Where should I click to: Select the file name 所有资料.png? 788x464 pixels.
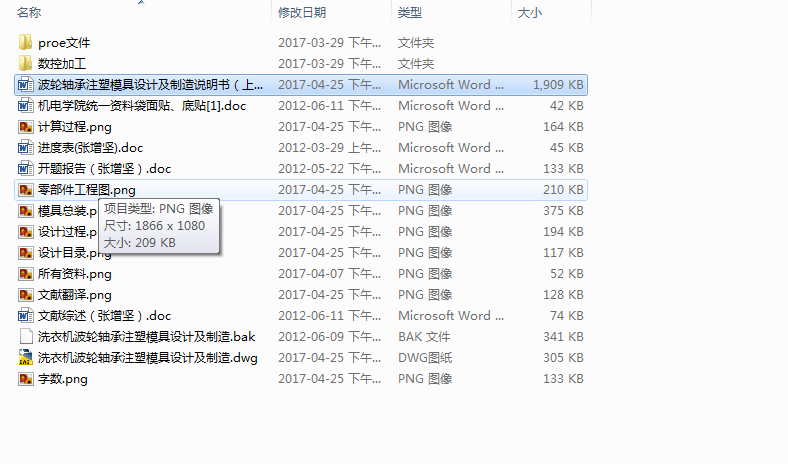[75, 274]
